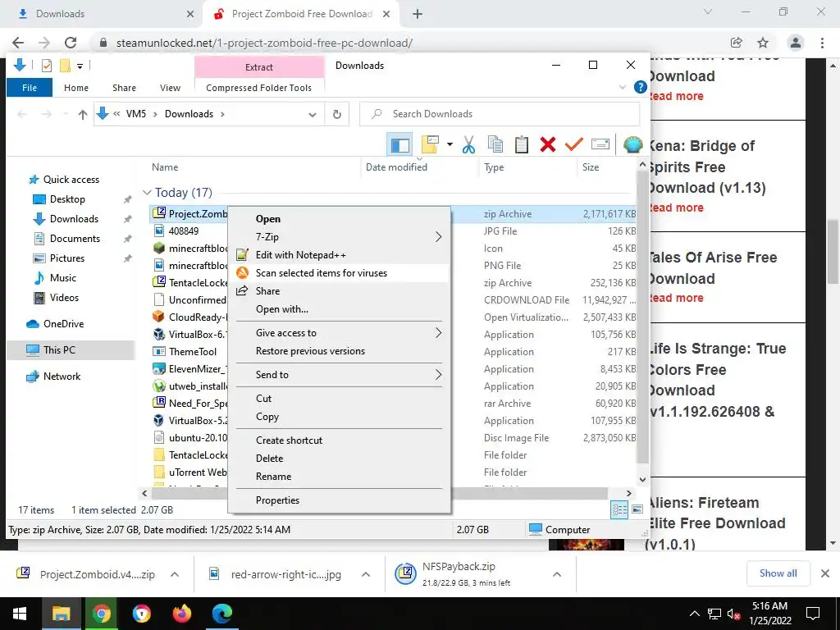
Task: Open NFSPayback.zip download options chevron
Action: [557, 574]
